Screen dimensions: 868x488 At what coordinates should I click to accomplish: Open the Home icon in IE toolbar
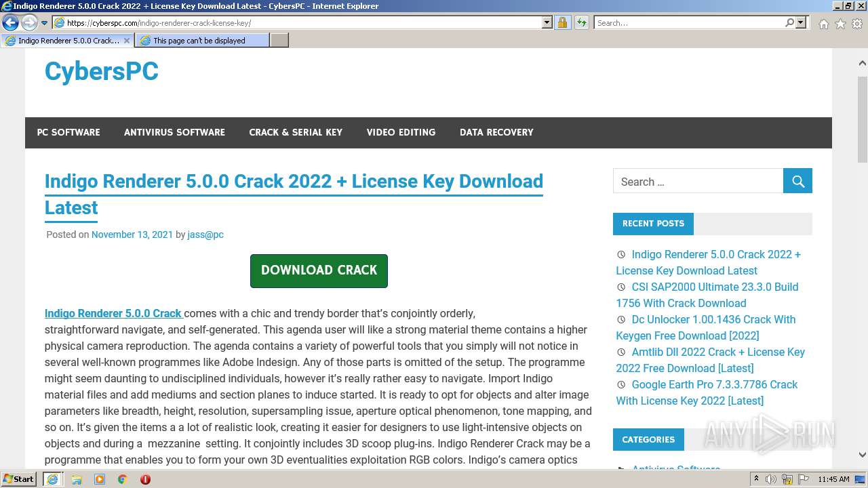pyautogui.click(x=823, y=24)
